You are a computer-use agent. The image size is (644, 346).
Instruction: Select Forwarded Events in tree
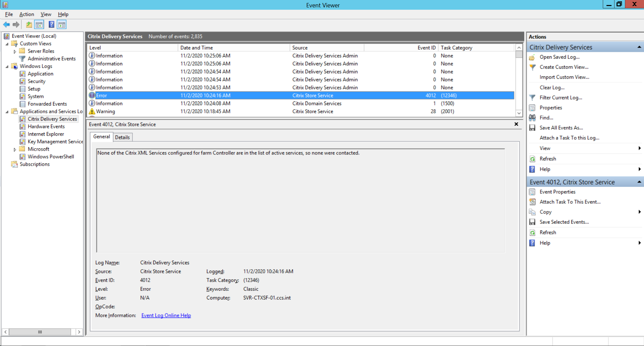(x=47, y=104)
